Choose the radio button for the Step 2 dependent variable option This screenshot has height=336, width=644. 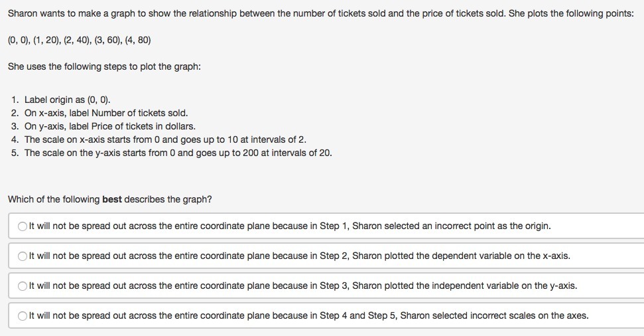click(x=22, y=256)
